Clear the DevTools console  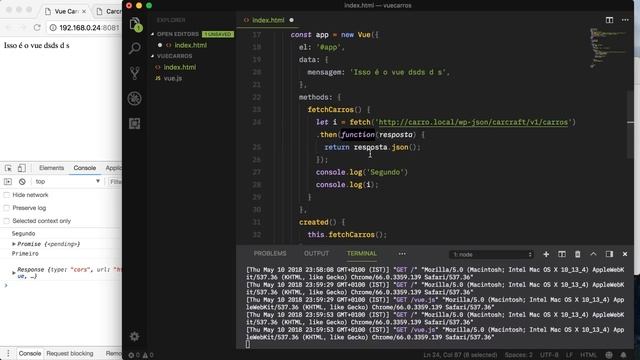pos(22,182)
